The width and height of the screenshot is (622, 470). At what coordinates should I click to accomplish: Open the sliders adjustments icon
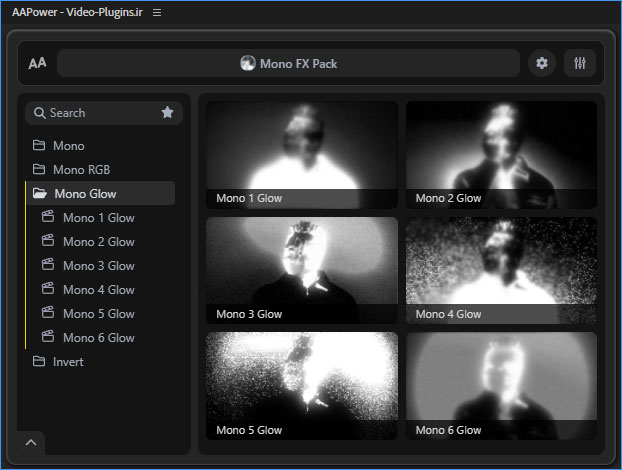pos(580,63)
